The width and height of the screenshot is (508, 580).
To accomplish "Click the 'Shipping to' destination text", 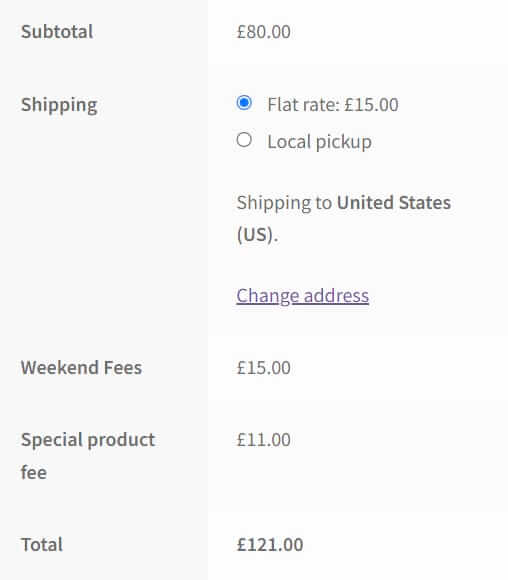I will pyautogui.click(x=284, y=203).
